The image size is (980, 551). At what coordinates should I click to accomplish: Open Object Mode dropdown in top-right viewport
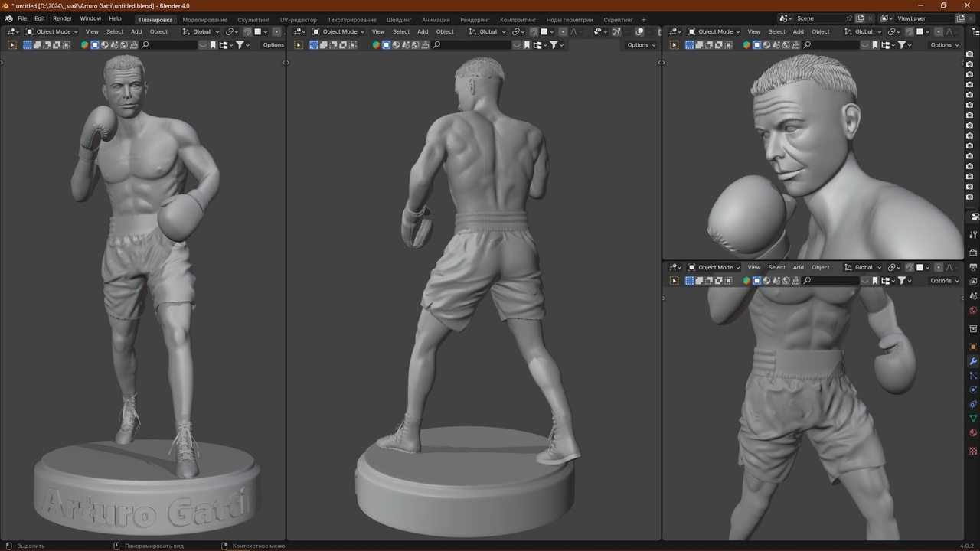pyautogui.click(x=714, y=31)
